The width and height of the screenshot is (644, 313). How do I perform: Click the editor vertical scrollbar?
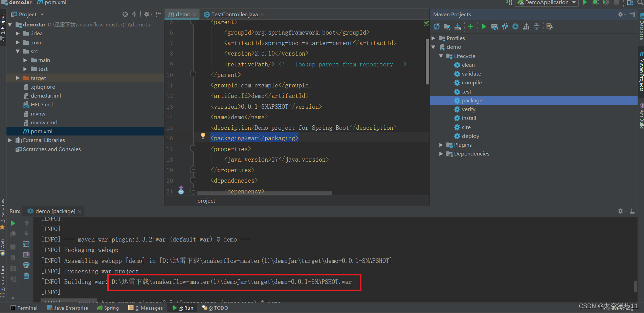point(427,62)
